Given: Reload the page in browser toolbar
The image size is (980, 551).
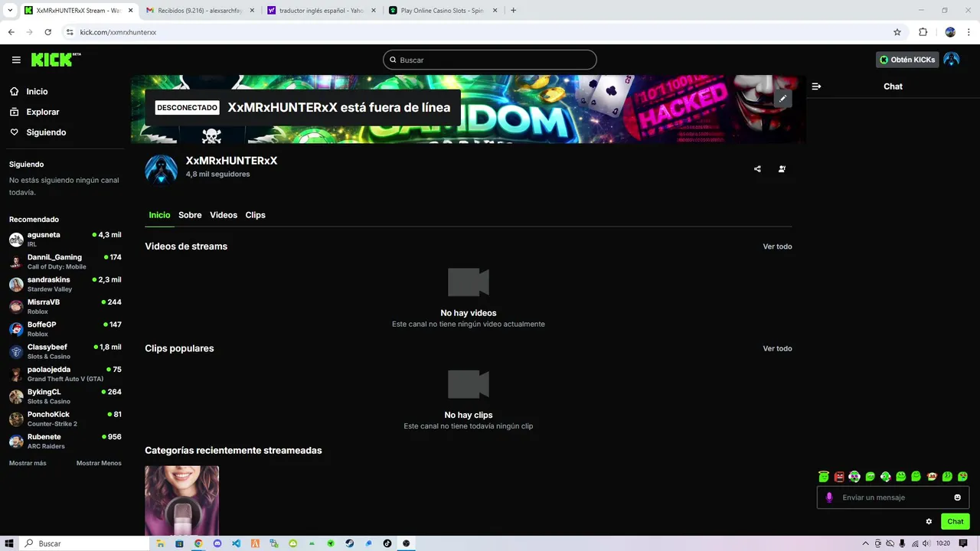Looking at the screenshot, I should tap(47, 32).
